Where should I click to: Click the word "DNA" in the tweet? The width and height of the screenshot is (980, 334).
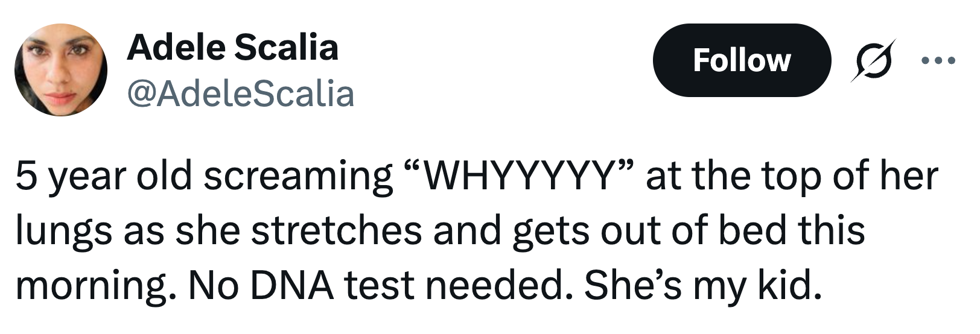[292, 285]
